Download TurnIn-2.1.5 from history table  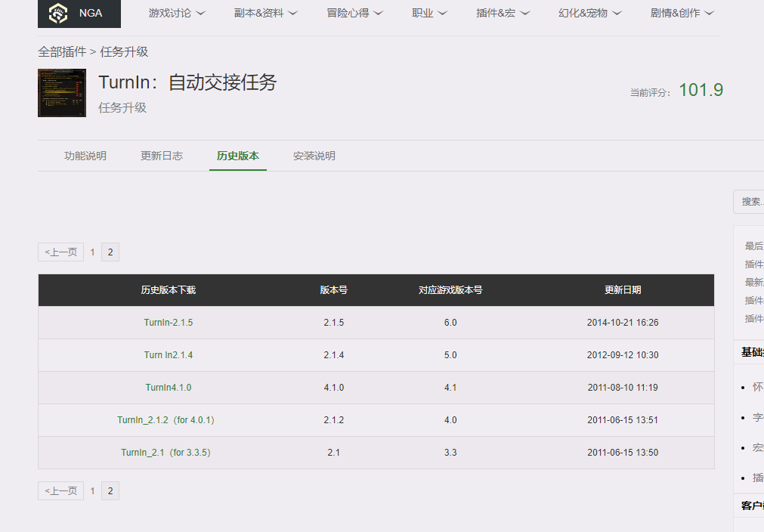coord(168,322)
